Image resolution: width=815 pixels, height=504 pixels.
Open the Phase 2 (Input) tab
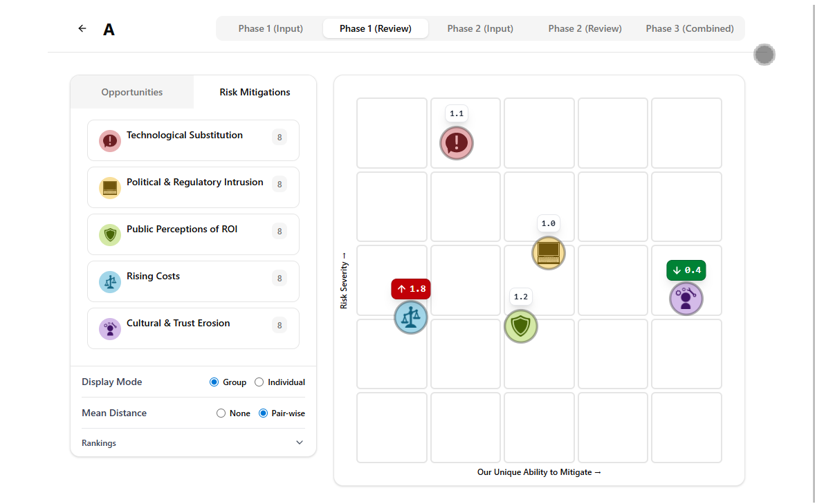[480, 28]
